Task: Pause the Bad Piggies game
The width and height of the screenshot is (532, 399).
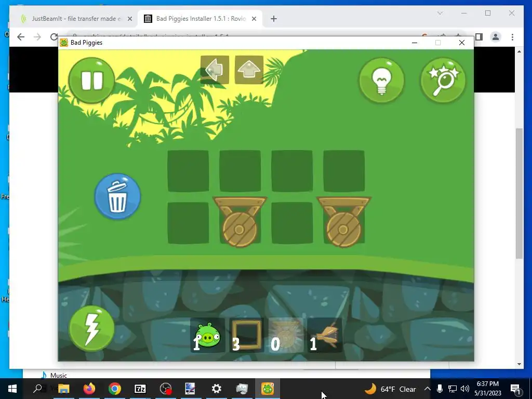Action: [x=91, y=81]
